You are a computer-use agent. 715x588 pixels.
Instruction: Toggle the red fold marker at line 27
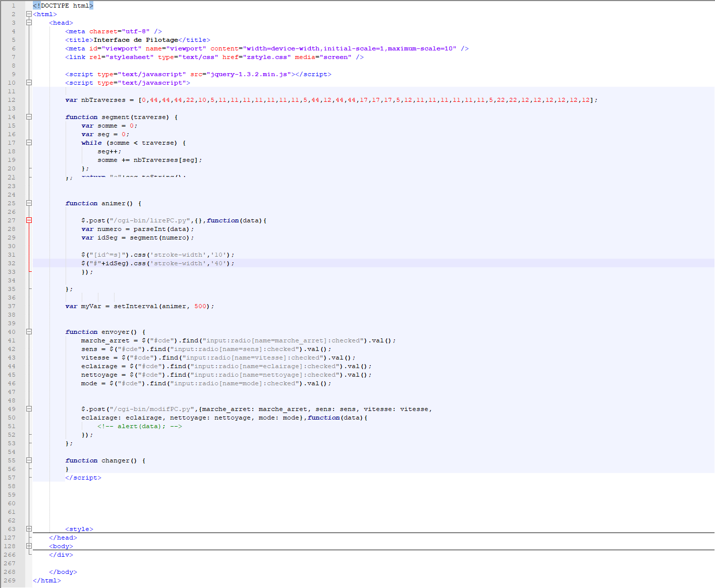pyautogui.click(x=29, y=220)
